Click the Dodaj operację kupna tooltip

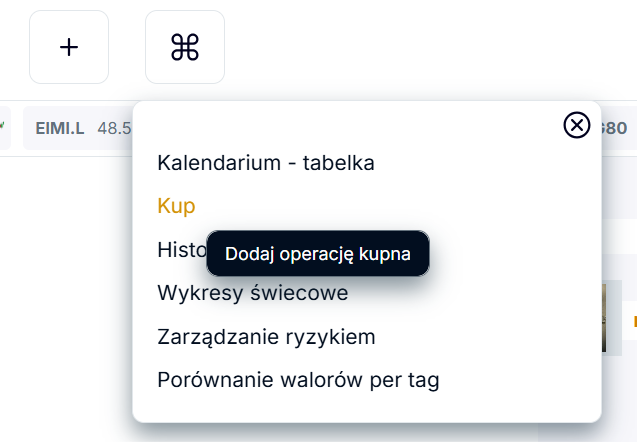point(318,254)
